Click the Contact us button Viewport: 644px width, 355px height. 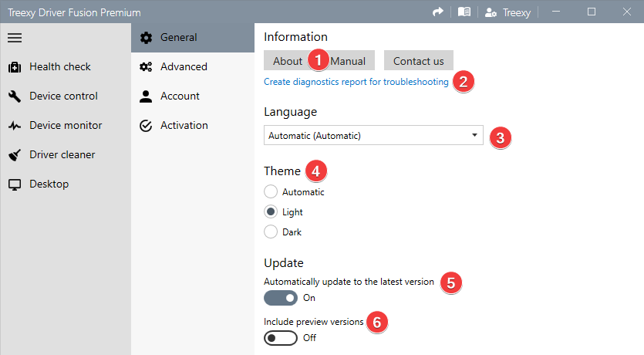coord(419,61)
